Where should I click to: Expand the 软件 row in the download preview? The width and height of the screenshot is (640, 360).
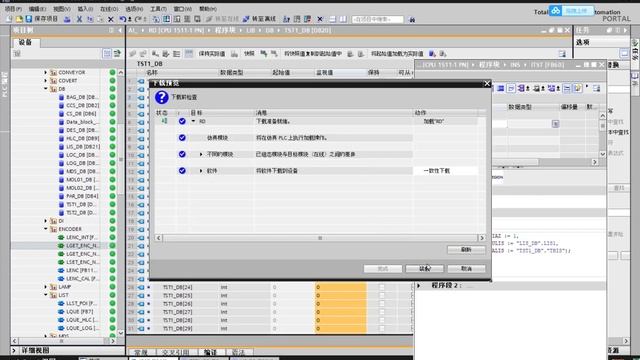pyautogui.click(x=201, y=171)
